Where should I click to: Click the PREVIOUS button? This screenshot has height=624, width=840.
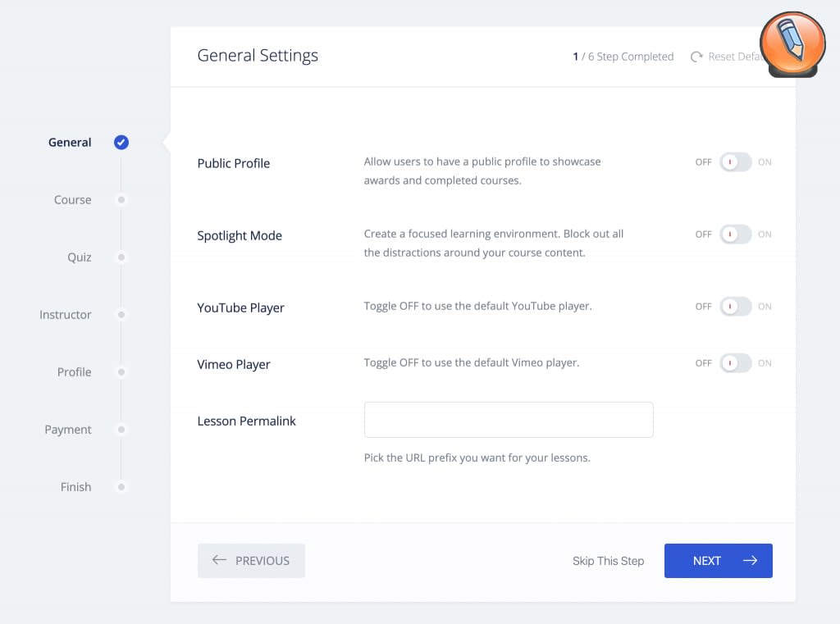click(251, 561)
